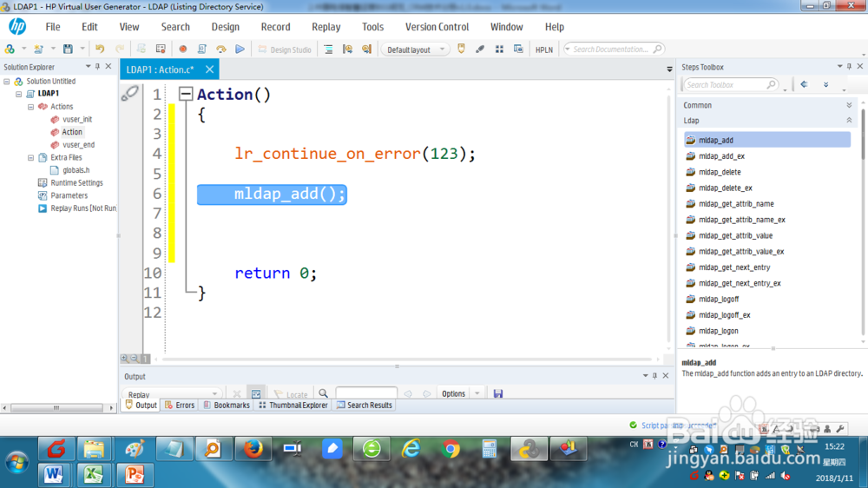Select the mldap_add_ex step
Screen dimensions: 868x488
[x=721, y=156]
